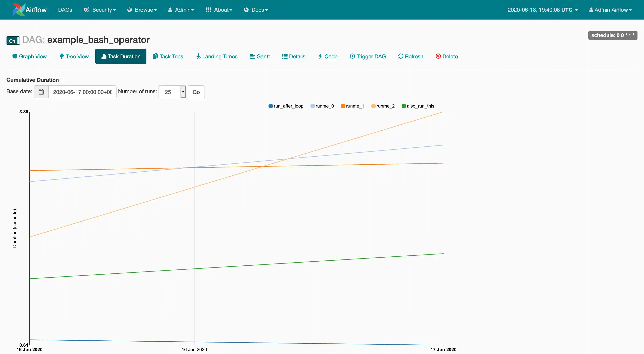Image resolution: width=644 pixels, height=354 pixels.
Task: Refresh the DAG
Action: pos(411,56)
